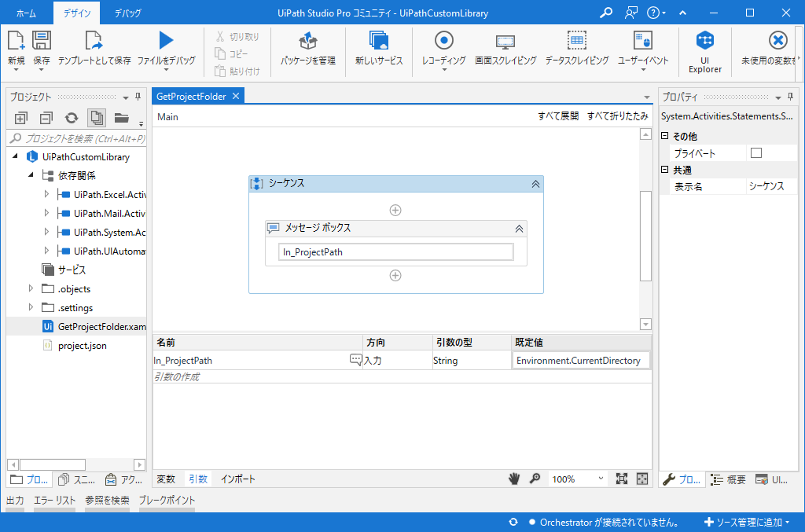Expand UiPath.Excel.Activities dependency

pos(46,194)
